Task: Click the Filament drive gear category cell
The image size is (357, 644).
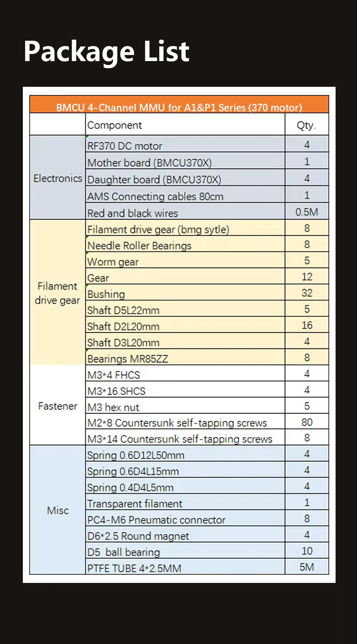Action: point(57,293)
